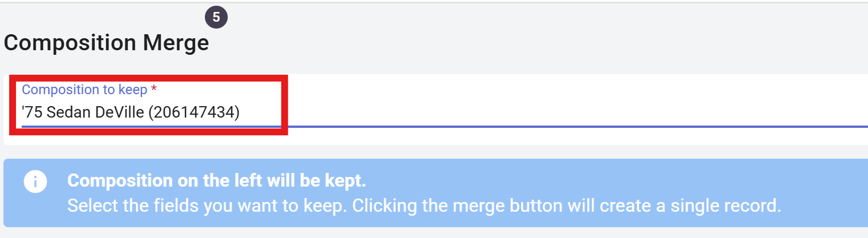Click the Composition Merge heading

106,43
